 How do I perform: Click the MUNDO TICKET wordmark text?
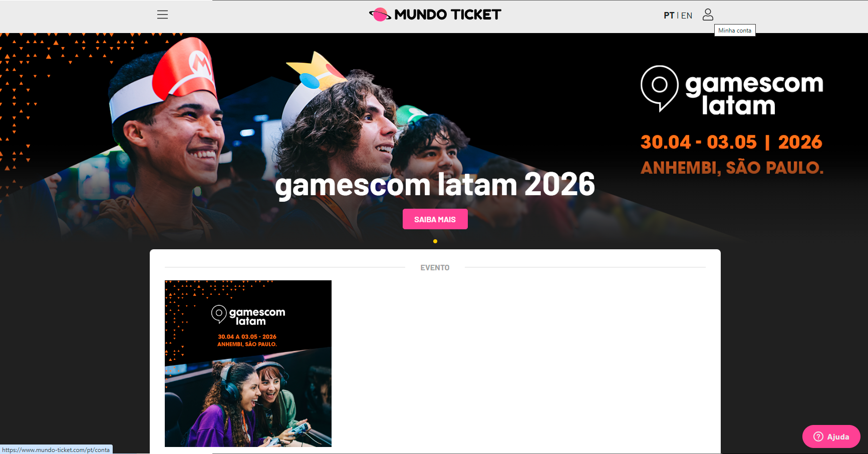pos(448,15)
